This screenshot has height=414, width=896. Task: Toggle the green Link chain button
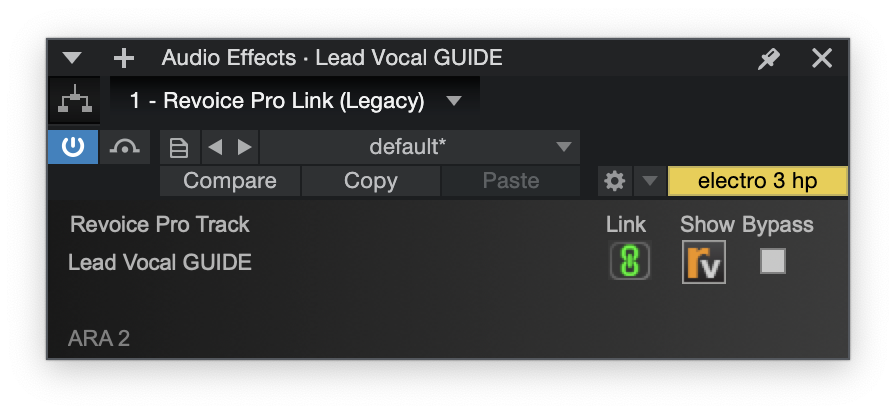click(x=629, y=262)
